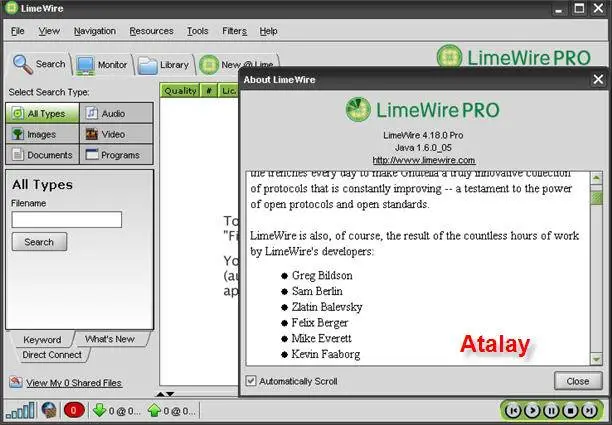Screen dimensions: 612x425
Task: Open the Help menu
Action: [x=269, y=31]
